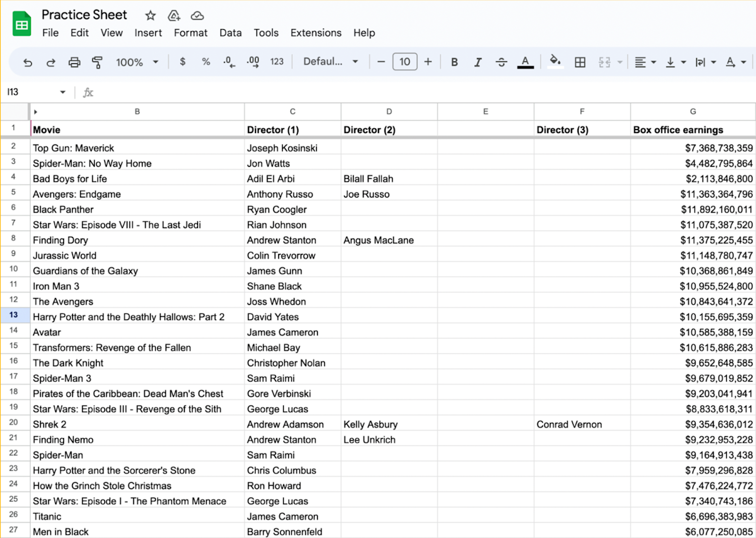Select the cell Bilall Fallah

[x=389, y=179]
